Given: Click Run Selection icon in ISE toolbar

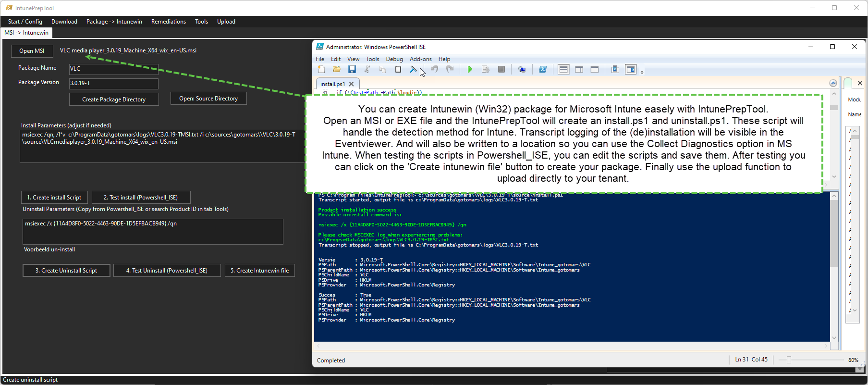Looking at the screenshot, I should (486, 70).
